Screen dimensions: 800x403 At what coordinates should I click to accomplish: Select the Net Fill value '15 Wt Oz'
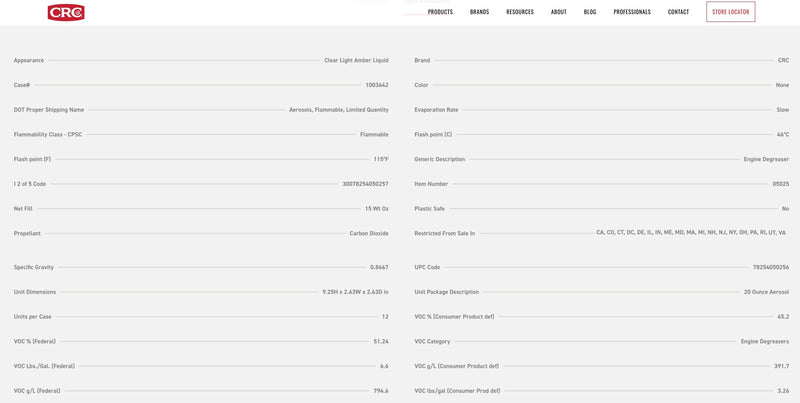click(377, 209)
